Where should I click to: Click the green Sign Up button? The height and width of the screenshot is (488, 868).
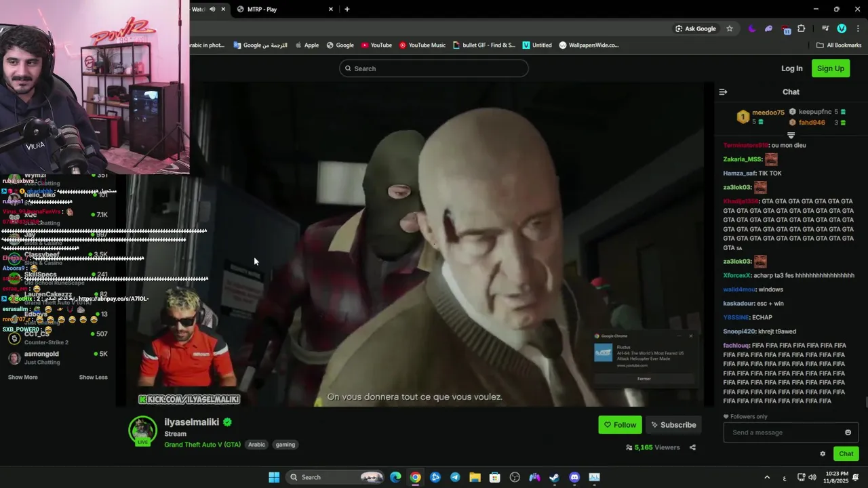[x=831, y=68]
